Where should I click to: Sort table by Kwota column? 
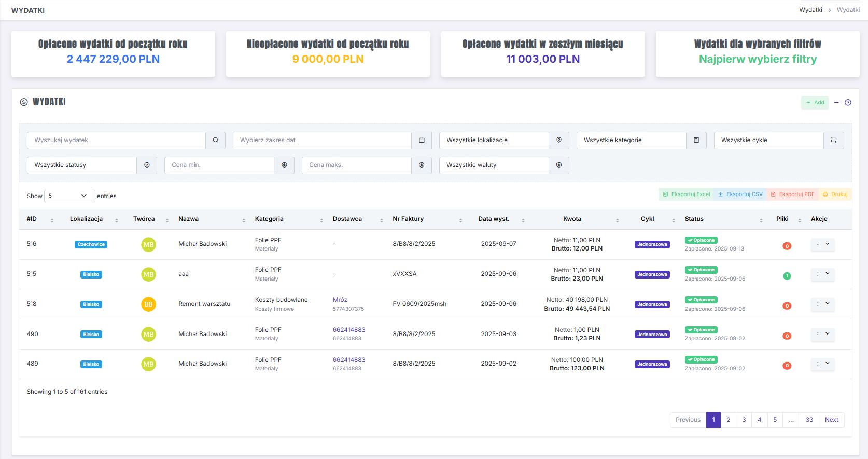[572, 219]
